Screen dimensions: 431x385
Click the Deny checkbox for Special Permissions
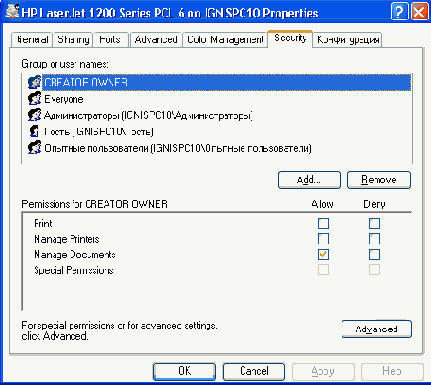(374, 270)
